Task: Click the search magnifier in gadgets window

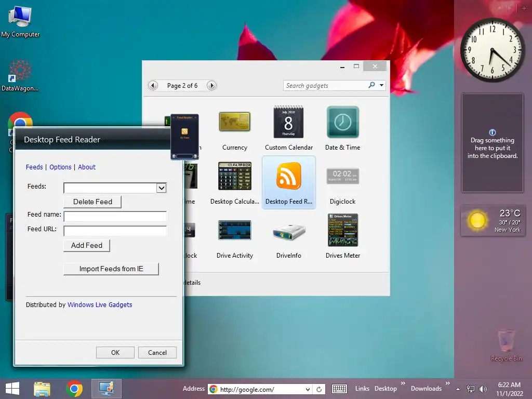Action: point(372,85)
